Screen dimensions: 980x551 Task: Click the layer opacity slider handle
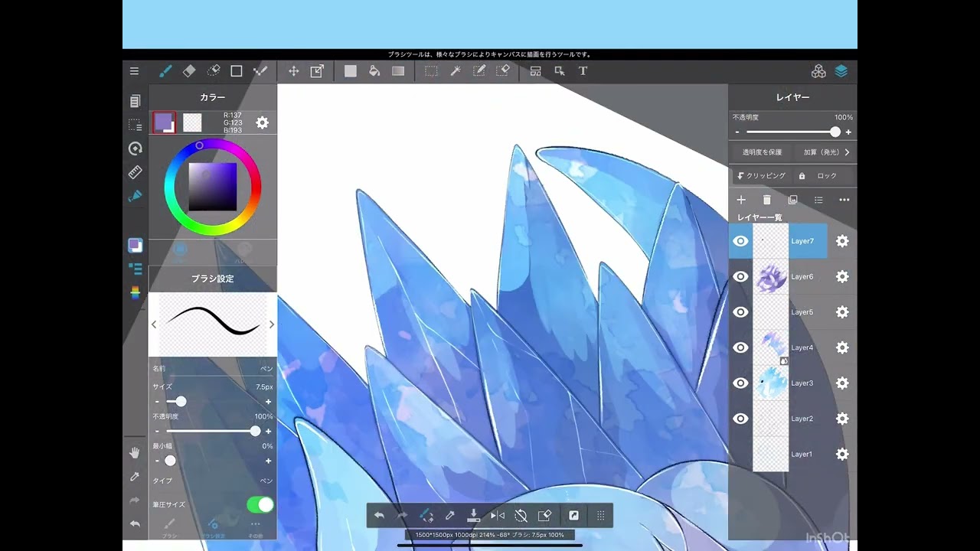coord(835,132)
